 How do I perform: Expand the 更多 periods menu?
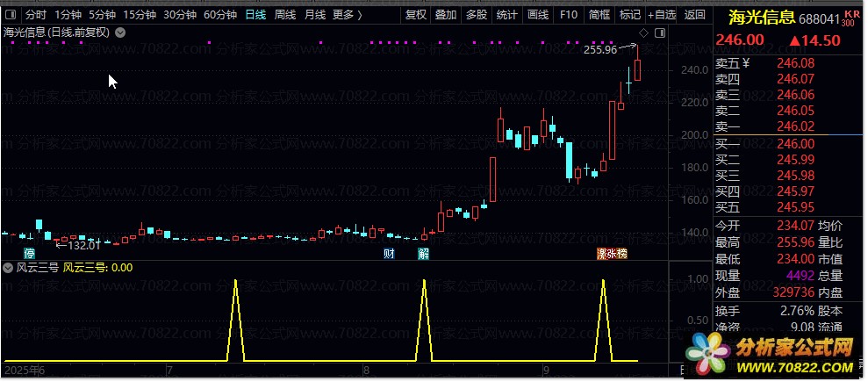pos(347,15)
